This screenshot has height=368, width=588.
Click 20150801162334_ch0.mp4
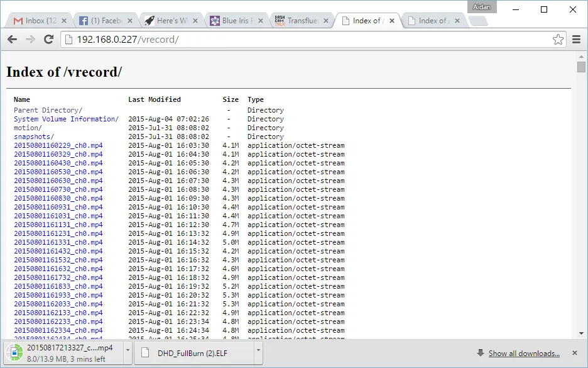click(x=58, y=330)
